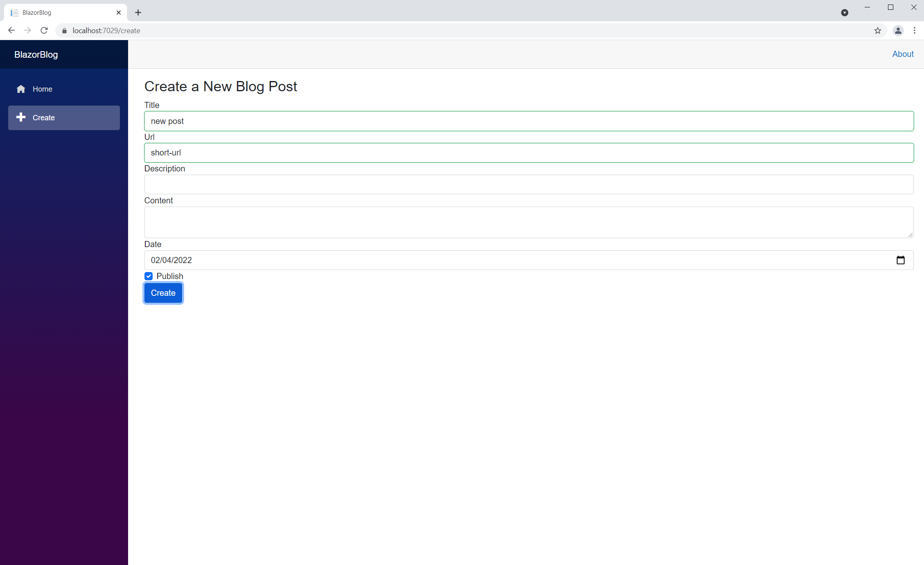This screenshot has width=924, height=565.
Task: Click the Description field label
Action: 165,169
